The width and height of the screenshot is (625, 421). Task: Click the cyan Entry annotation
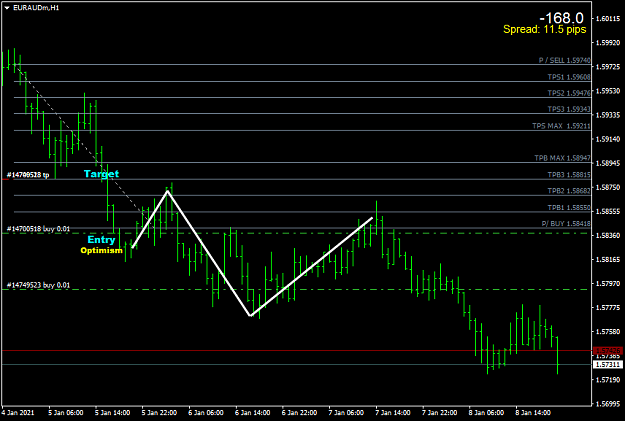point(101,240)
